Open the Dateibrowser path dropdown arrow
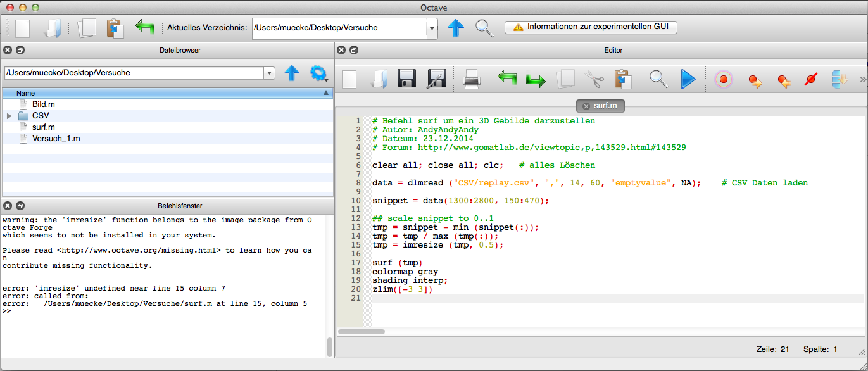 pyautogui.click(x=270, y=73)
